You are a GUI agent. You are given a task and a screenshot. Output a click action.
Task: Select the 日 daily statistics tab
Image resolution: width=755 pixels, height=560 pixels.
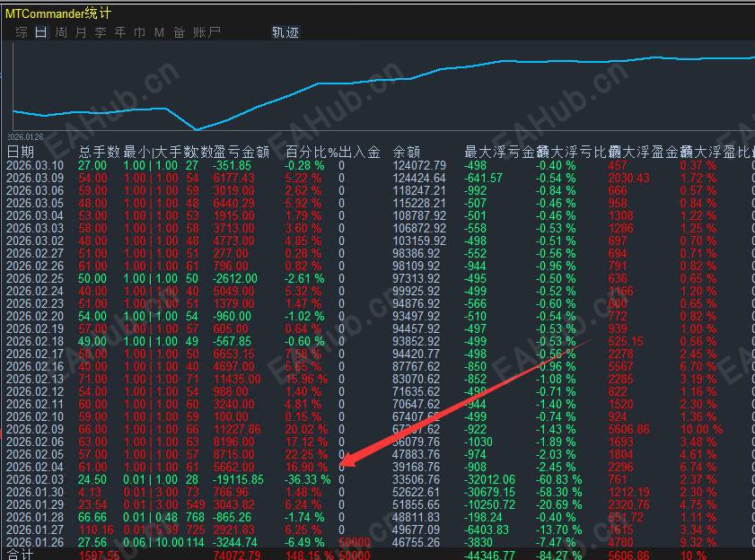41,32
